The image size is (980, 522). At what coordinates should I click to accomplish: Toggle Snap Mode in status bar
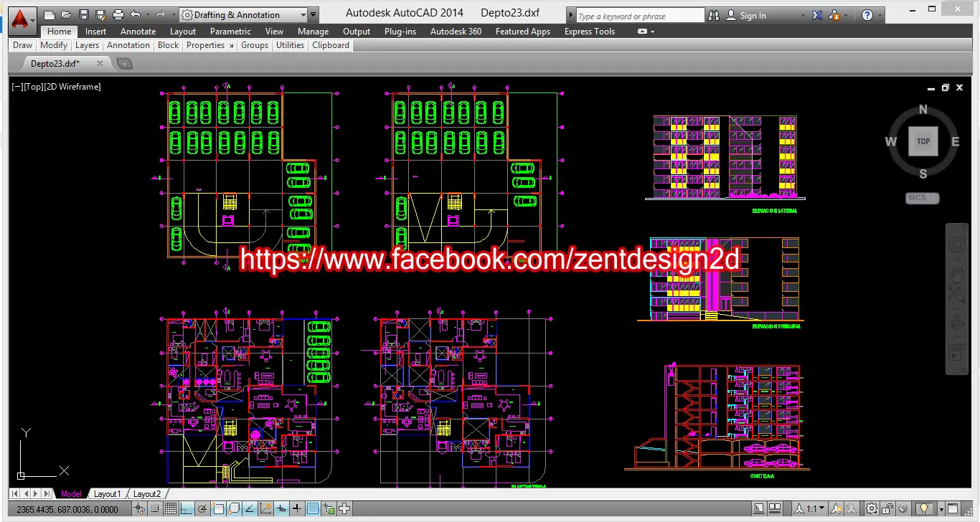click(x=154, y=509)
